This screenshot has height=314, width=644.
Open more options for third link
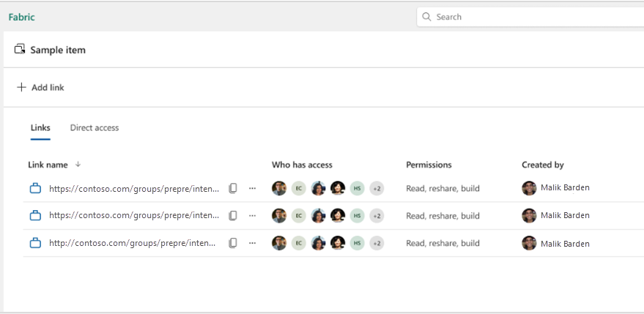click(252, 244)
